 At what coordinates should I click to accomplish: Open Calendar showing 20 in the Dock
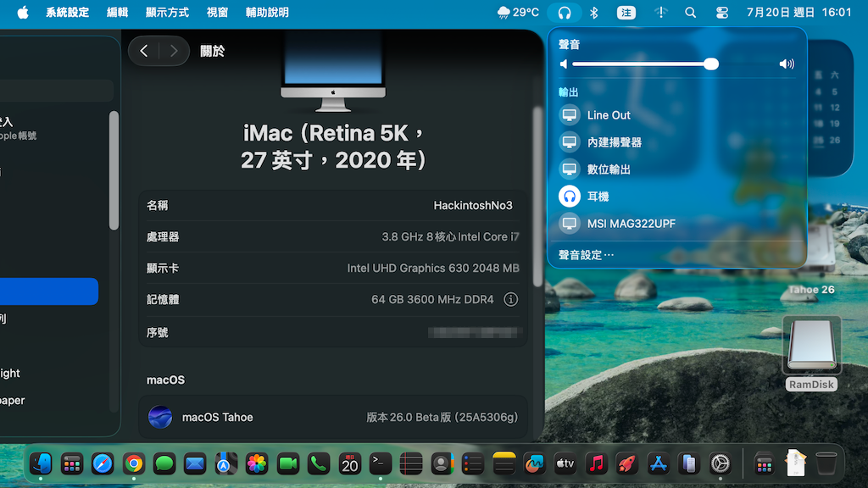(350, 463)
